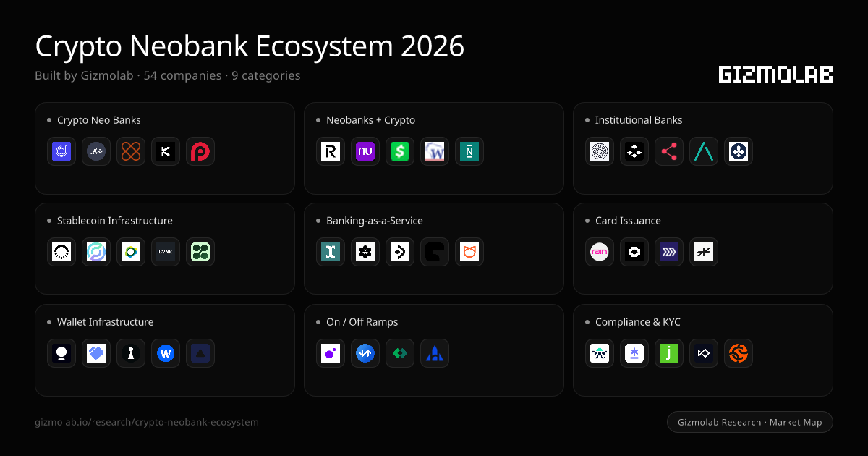Click the pink 'rain' logo in Card Issuance
Image resolution: width=868 pixels, height=456 pixels.
[x=600, y=252]
